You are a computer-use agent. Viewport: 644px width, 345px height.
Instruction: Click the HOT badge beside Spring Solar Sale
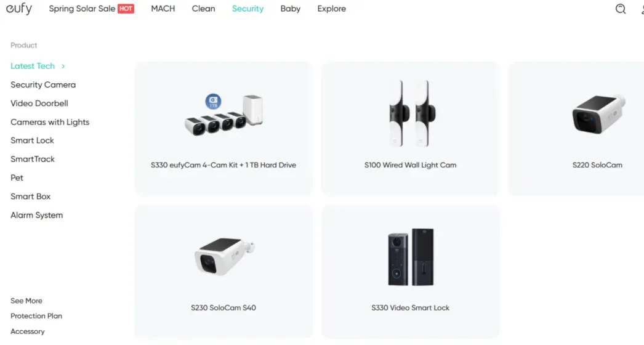coord(126,9)
